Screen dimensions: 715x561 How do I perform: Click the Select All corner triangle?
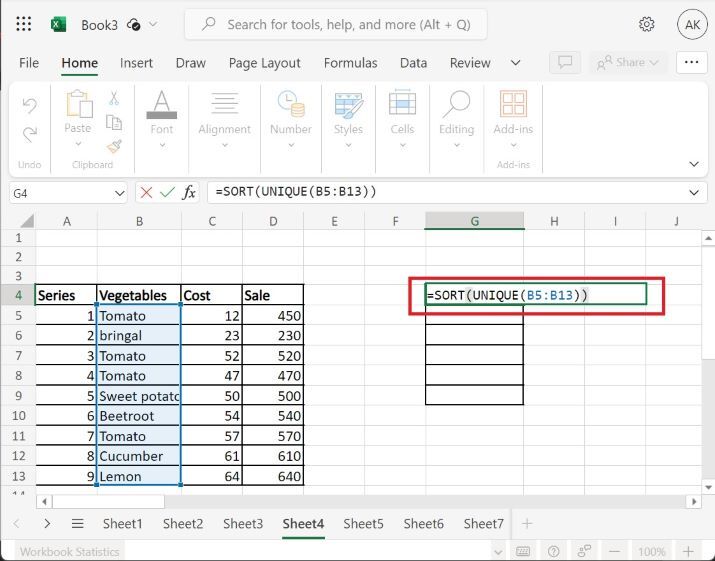coord(27,221)
